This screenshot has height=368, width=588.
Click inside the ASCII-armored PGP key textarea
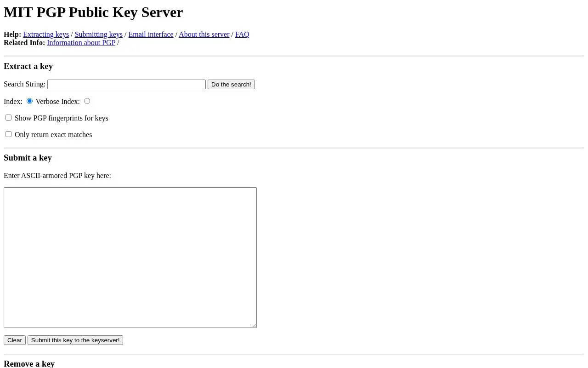coord(130,258)
